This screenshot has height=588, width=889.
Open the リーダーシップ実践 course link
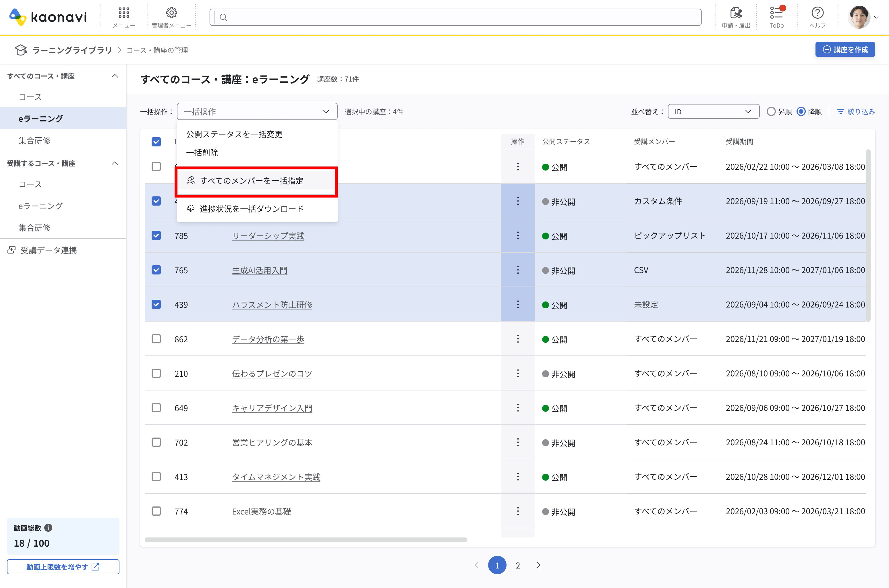(268, 236)
